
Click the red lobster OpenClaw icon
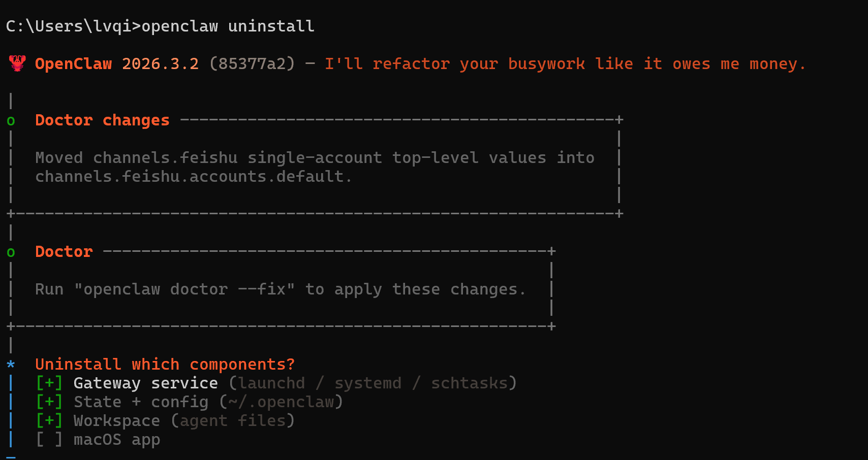pyautogui.click(x=17, y=63)
